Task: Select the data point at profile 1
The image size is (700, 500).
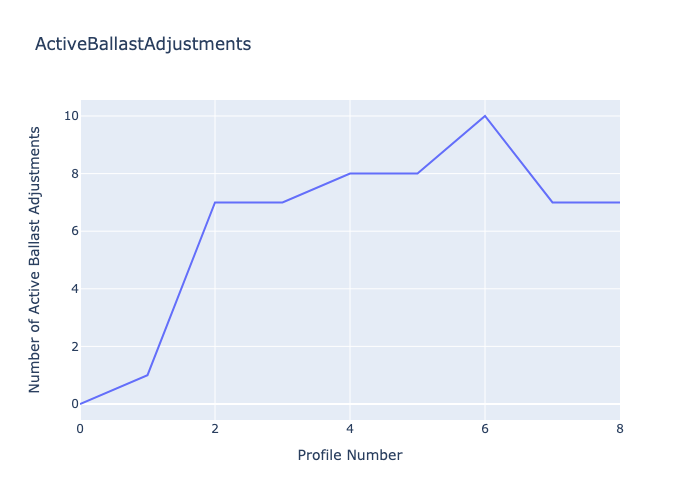Action: tap(147, 375)
